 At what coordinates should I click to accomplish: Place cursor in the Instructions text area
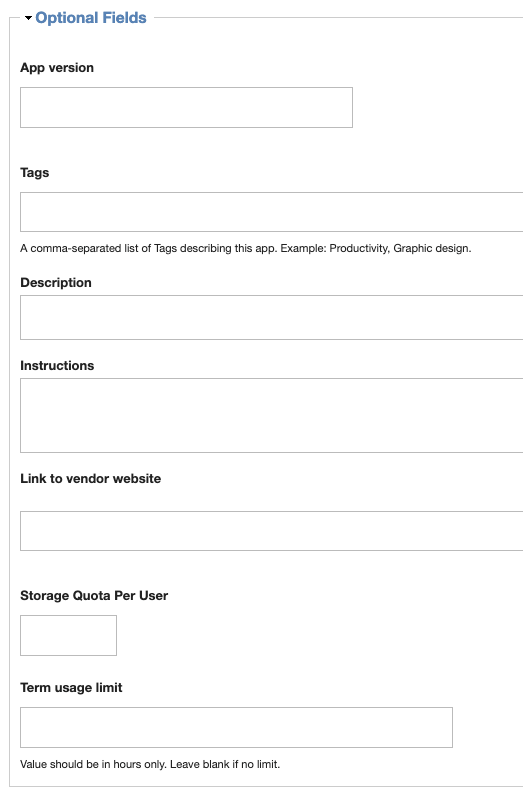pyautogui.click(x=272, y=415)
